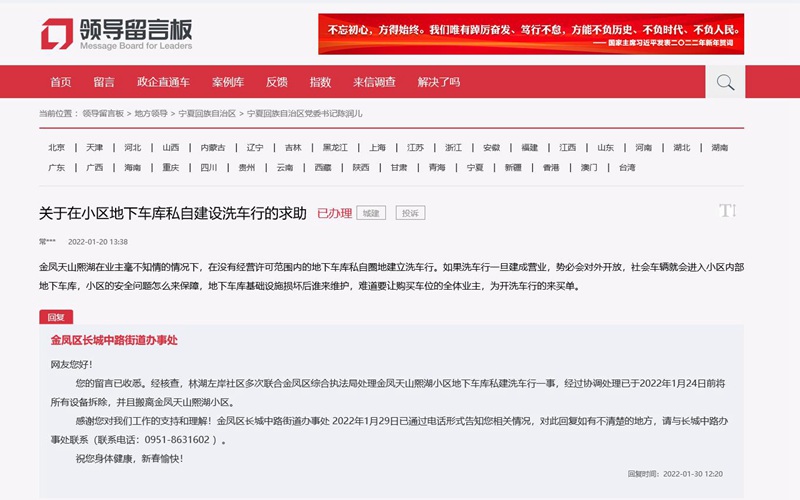
Task: Open 政企直通车 in the navigation bar
Action: pos(163,82)
